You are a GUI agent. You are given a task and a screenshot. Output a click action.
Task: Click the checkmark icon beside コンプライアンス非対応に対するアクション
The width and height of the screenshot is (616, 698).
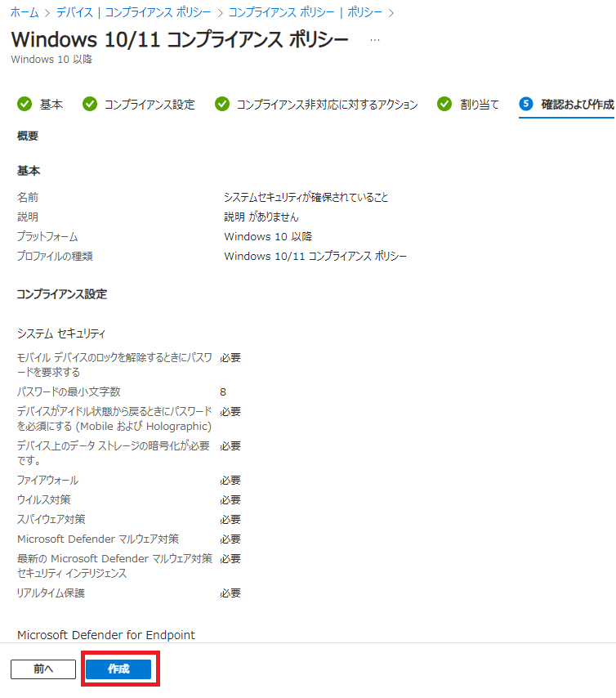(x=221, y=104)
